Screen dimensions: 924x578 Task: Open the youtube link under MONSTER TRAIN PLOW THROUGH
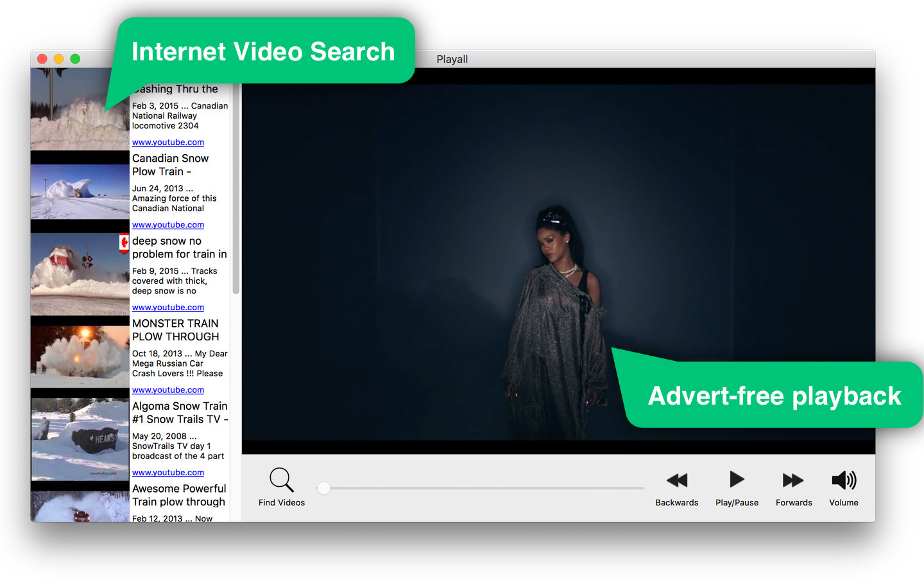(x=168, y=390)
